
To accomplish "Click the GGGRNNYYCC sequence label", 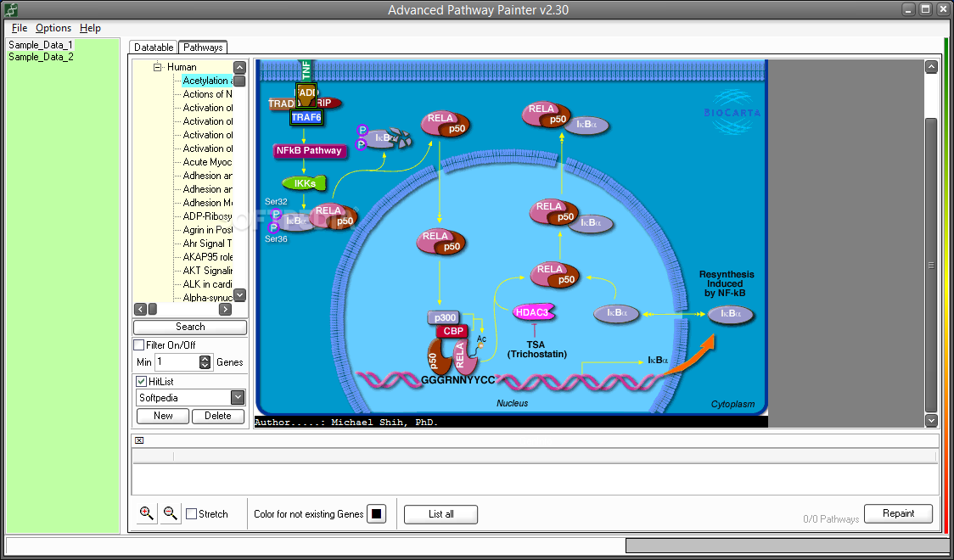I will tap(458, 381).
